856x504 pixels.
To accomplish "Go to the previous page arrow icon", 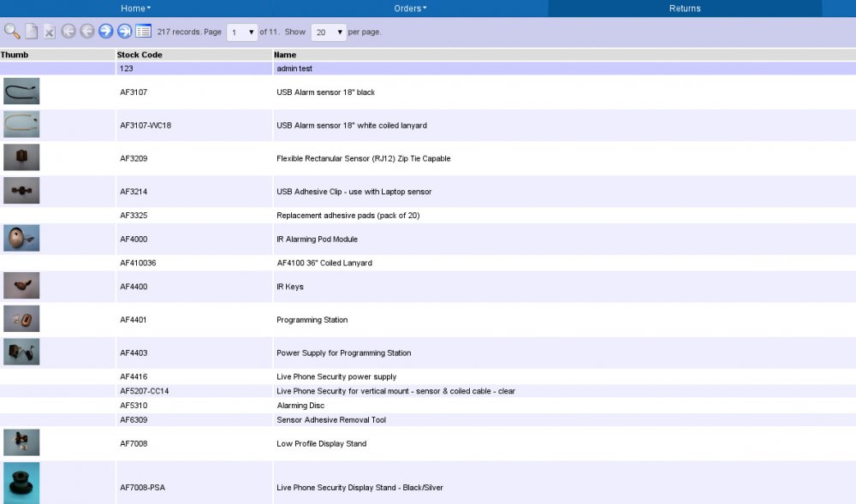I will coord(86,32).
